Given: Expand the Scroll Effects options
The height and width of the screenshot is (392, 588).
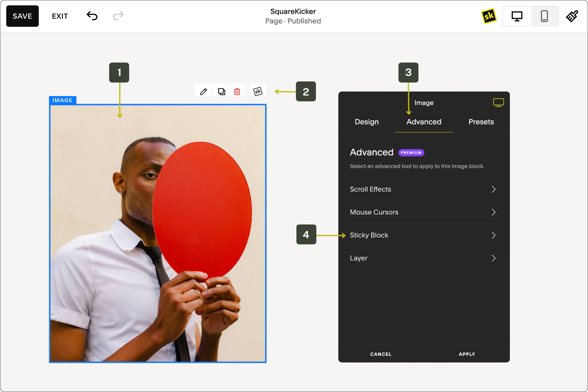Looking at the screenshot, I should point(423,189).
